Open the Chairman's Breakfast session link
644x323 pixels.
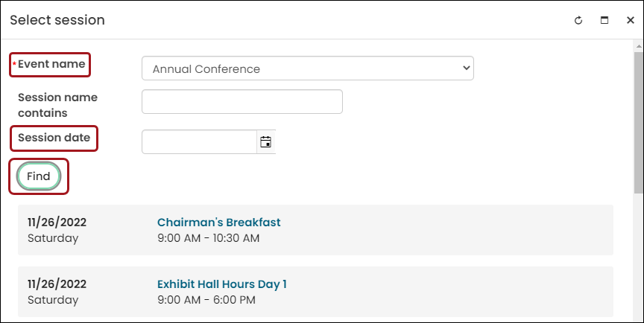click(219, 223)
